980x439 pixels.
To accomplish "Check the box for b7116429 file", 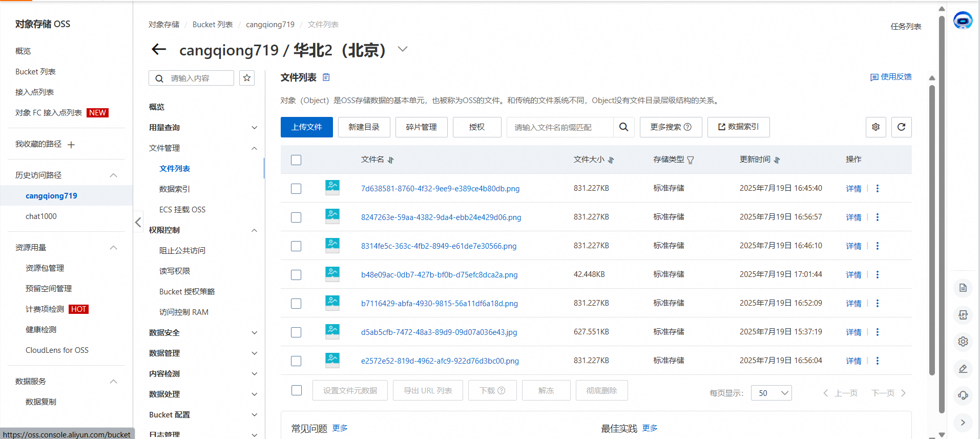I will (x=296, y=304).
